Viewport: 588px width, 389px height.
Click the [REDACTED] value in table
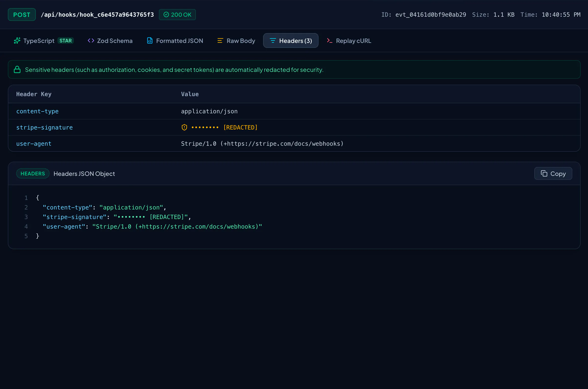241,128
